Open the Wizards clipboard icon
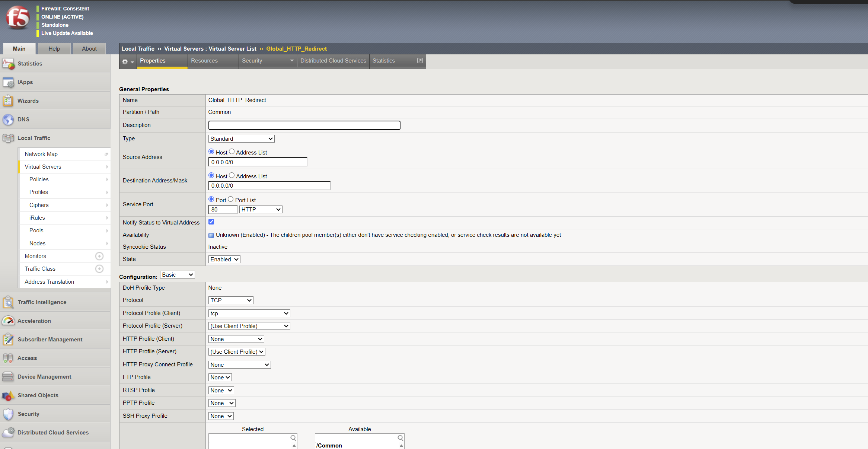 click(8, 101)
